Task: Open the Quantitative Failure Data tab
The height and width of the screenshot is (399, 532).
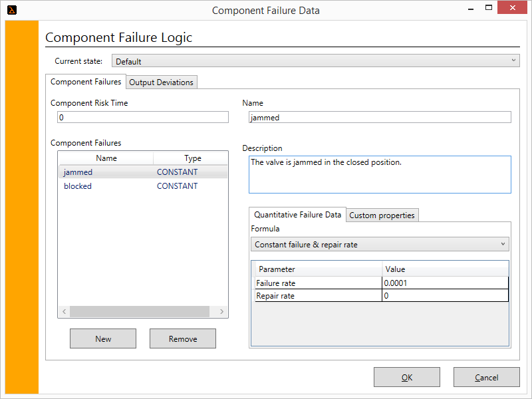Action: [297, 215]
